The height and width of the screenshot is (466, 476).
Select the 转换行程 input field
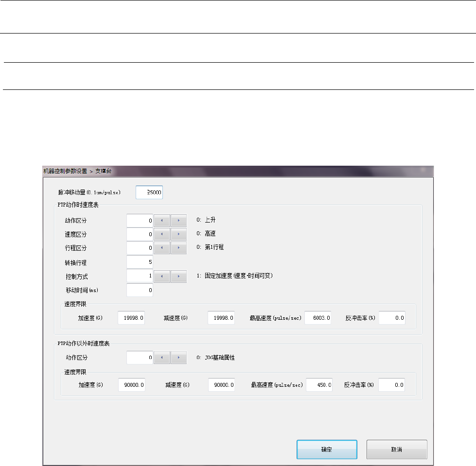[x=140, y=262]
